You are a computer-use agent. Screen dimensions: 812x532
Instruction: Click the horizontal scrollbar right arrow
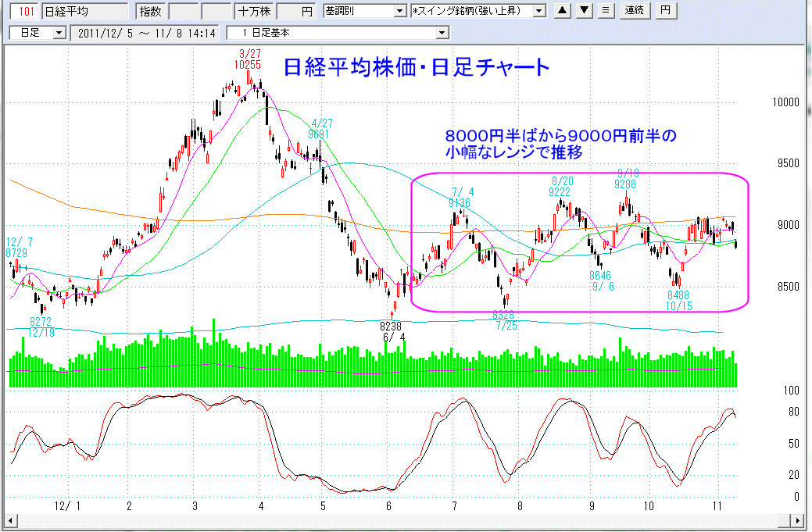tap(796, 520)
